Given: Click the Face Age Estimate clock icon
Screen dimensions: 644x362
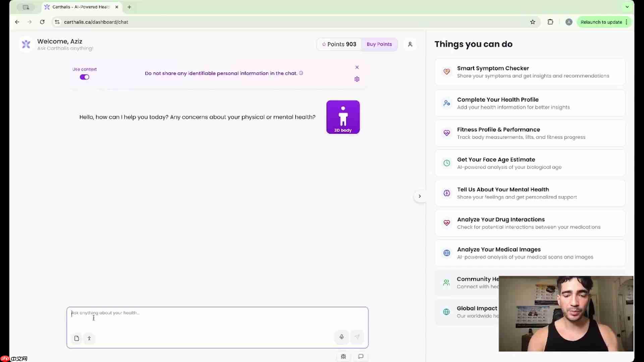Looking at the screenshot, I should [x=446, y=163].
